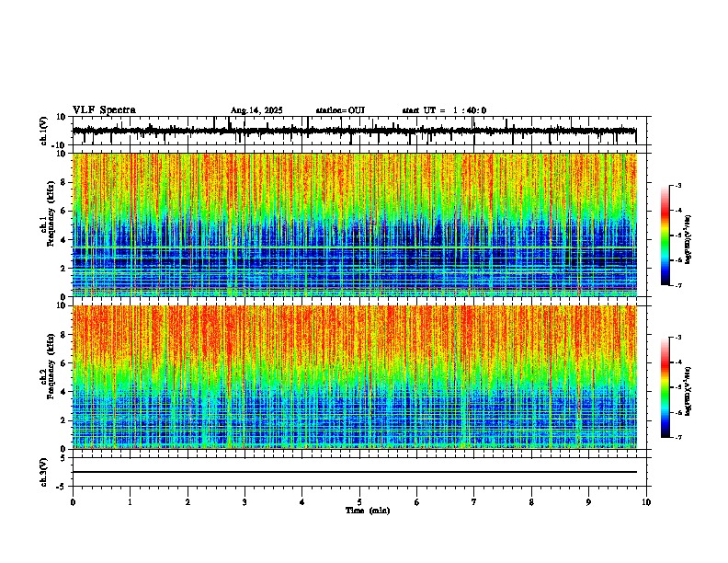Screen dimensions: 728x563
Task: Click the log(PSD) label beside ch.2 colorbar
Action: point(688,391)
